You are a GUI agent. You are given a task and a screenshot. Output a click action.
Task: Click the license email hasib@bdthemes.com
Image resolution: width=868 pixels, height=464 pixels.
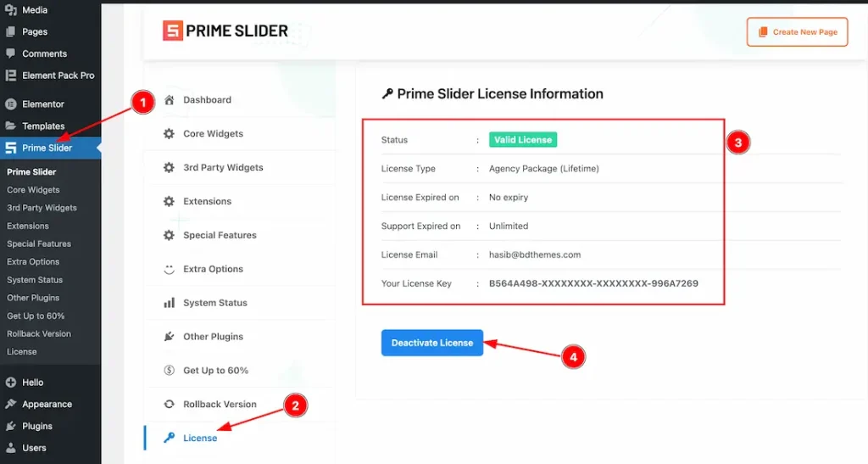(x=535, y=254)
